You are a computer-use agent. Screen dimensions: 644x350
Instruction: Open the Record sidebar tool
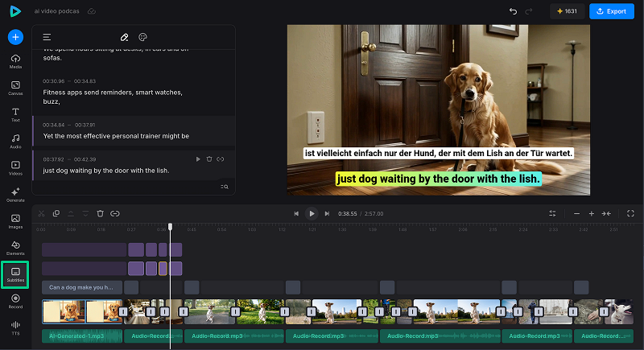[x=15, y=302]
